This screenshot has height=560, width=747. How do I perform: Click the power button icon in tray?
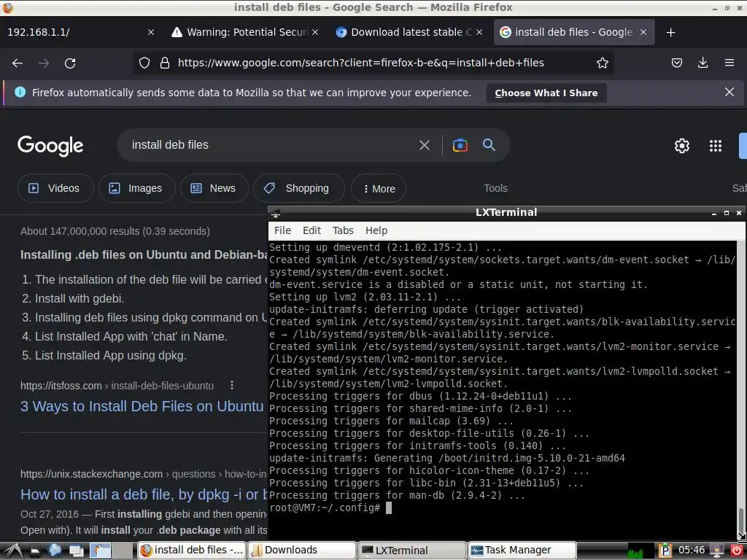(737, 551)
